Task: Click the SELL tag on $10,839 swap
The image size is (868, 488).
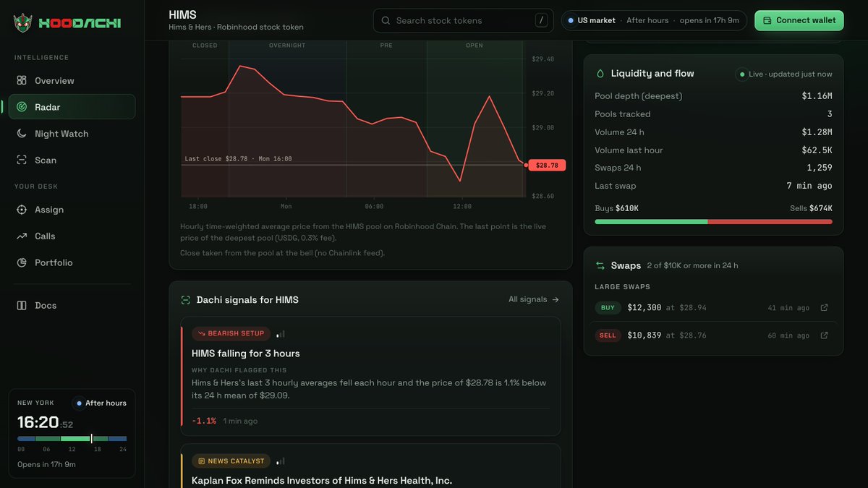Action: pos(608,335)
